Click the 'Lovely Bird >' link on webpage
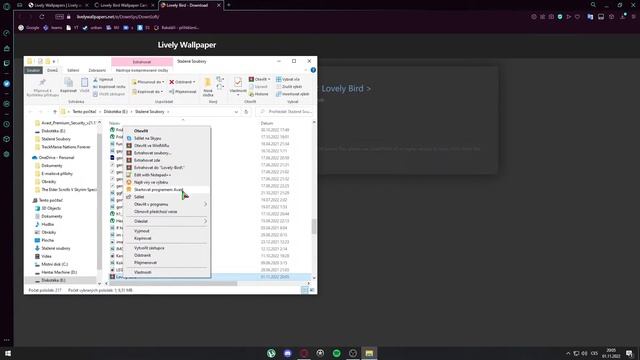This screenshot has height=360, width=640. [x=346, y=89]
